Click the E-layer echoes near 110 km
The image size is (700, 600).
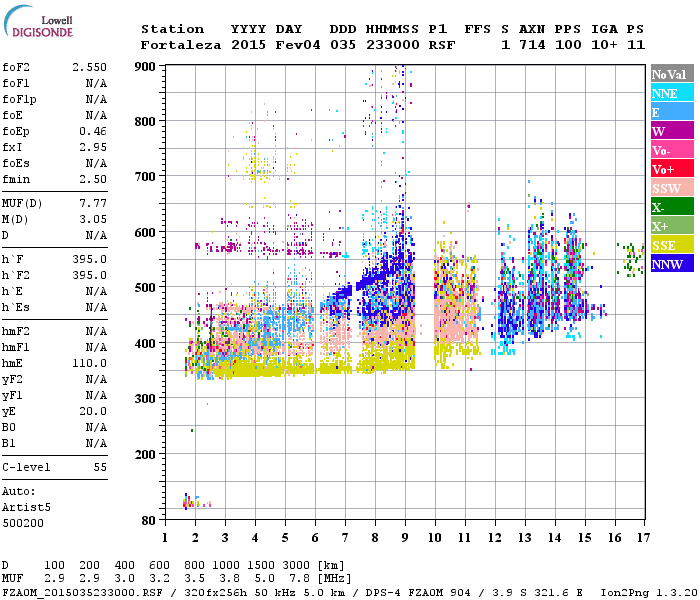(196, 501)
